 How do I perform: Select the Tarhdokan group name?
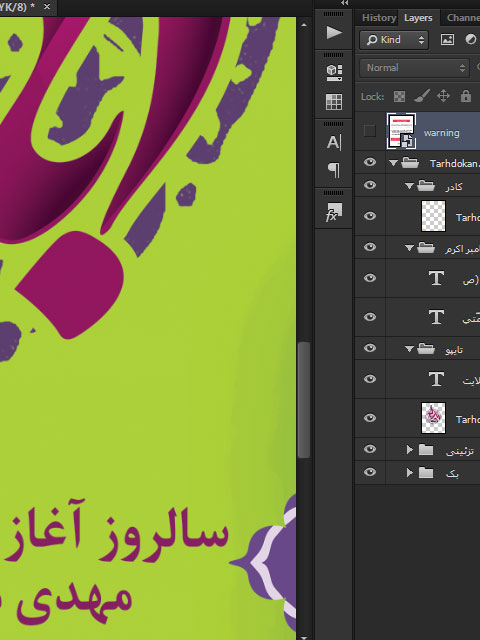coord(454,164)
